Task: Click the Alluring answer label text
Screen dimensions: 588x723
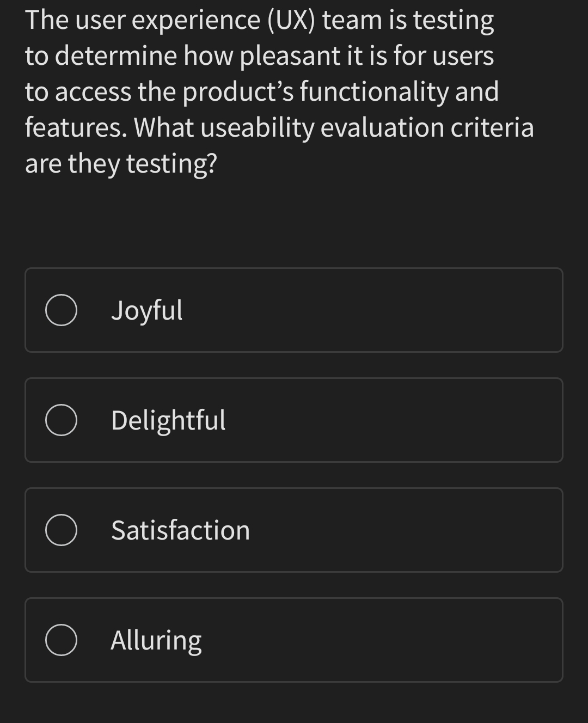Action: pyautogui.click(x=156, y=640)
